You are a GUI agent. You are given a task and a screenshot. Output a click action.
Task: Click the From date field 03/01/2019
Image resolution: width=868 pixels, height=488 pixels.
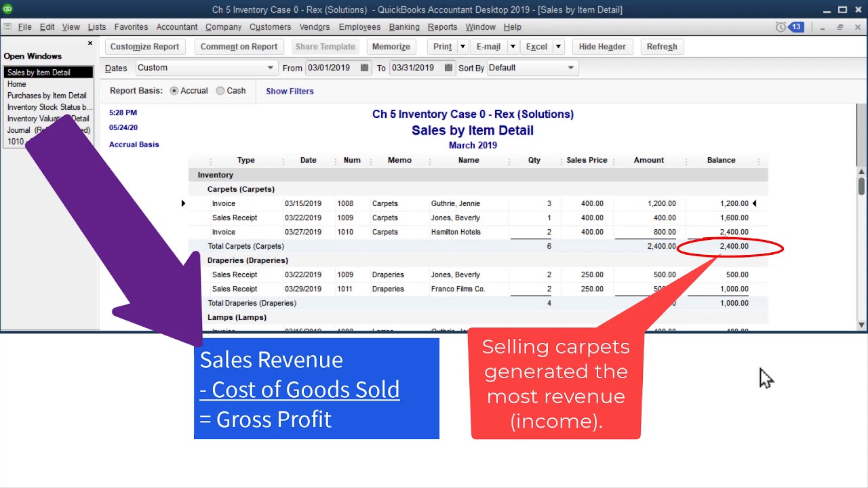pos(332,68)
